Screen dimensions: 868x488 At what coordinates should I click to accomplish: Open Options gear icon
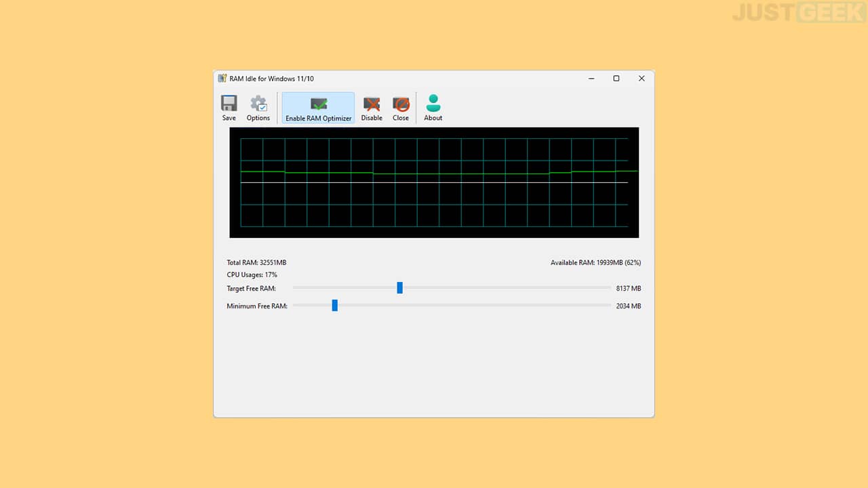pyautogui.click(x=258, y=104)
